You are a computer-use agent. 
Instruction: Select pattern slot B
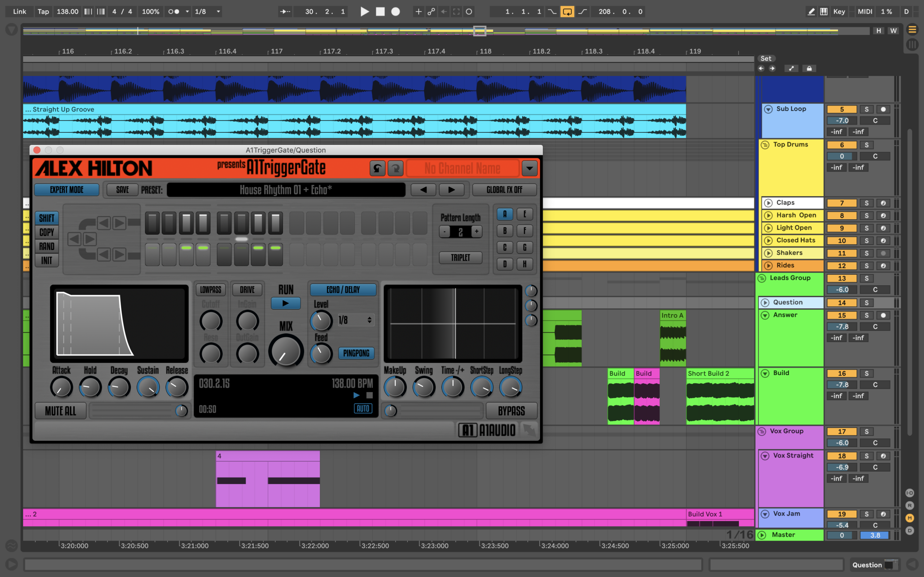[x=505, y=231]
